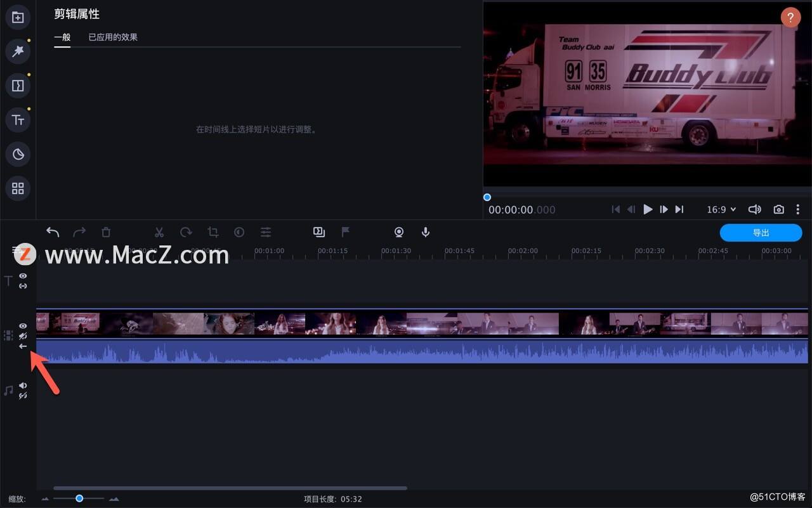Screen dimensions: 812x508
Task: Click ruler at 00:02:00
Action: 523,251
